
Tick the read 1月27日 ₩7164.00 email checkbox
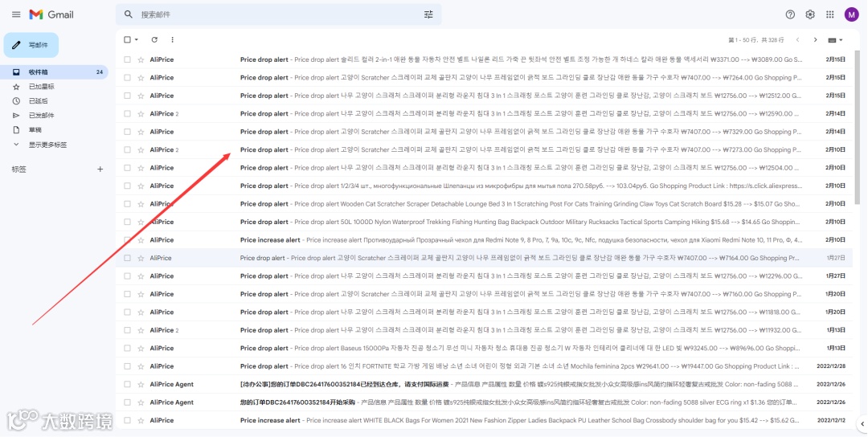[x=127, y=258]
